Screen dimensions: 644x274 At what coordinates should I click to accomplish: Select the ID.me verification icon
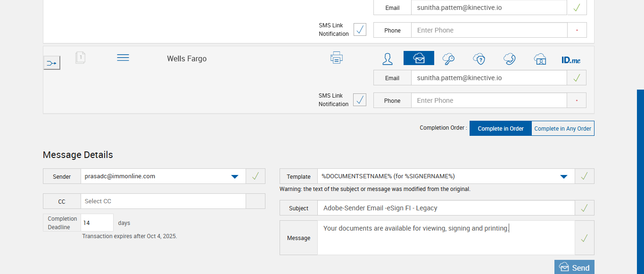point(571,60)
